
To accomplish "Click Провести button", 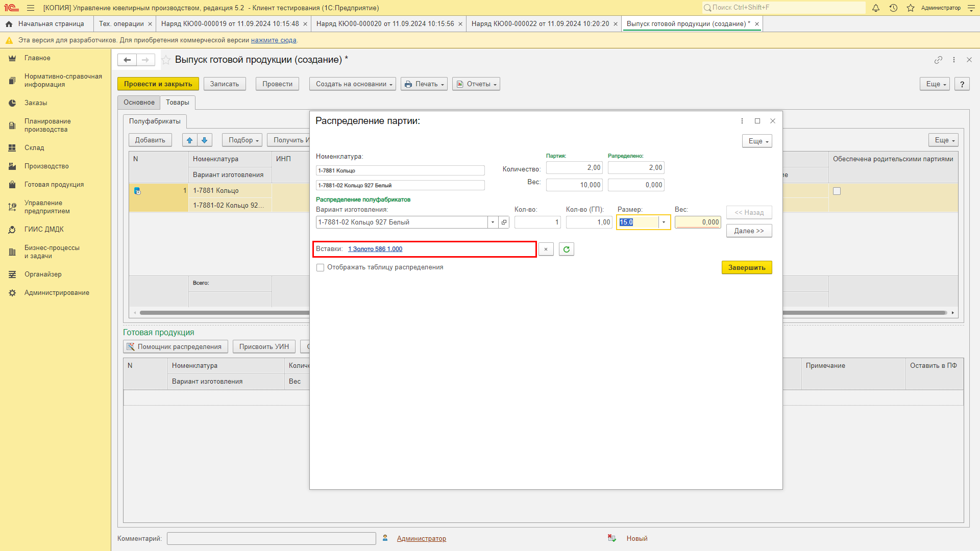I will tap(278, 84).
